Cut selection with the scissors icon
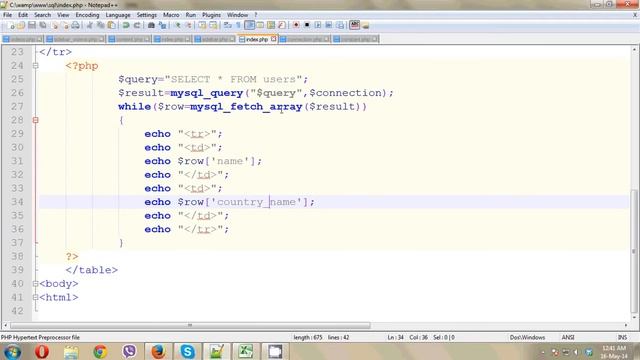The width and height of the screenshot is (640, 360). click(89, 25)
